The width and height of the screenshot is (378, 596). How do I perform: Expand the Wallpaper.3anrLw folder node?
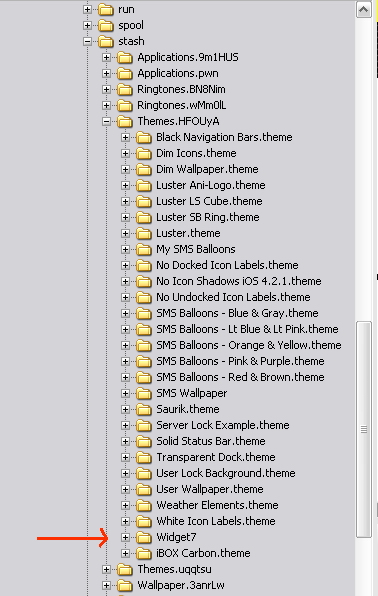point(106,585)
